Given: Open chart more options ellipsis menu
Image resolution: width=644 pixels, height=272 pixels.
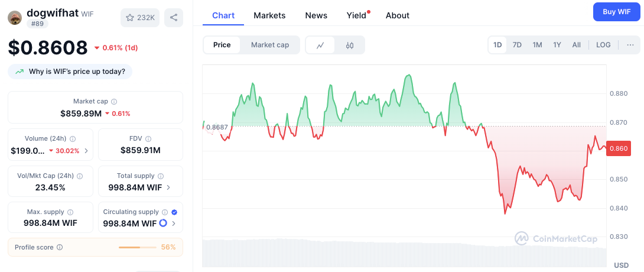Looking at the screenshot, I should pyautogui.click(x=630, y=45).
